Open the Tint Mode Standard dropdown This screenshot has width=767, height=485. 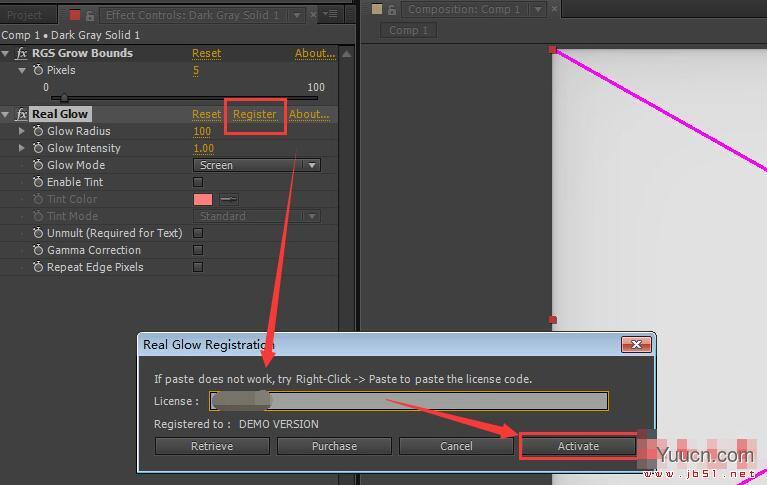click(257, 216)
